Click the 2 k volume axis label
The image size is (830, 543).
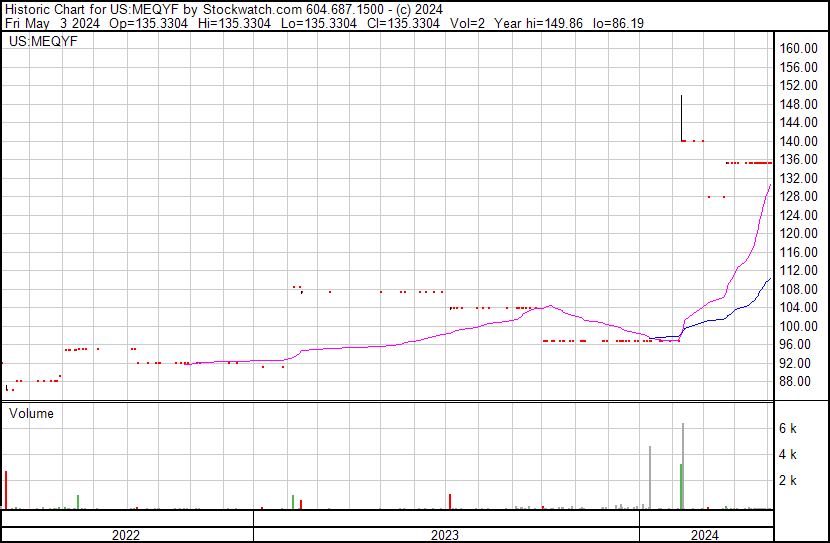pyautogui.click(x=788, y=480)
